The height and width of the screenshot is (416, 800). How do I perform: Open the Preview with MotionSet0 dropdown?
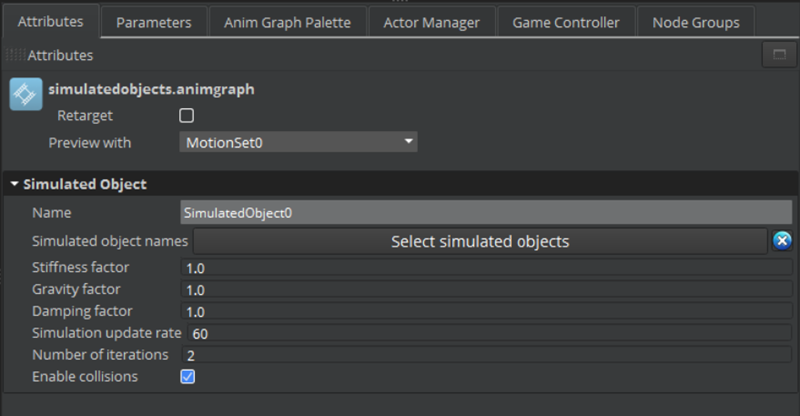298,142
